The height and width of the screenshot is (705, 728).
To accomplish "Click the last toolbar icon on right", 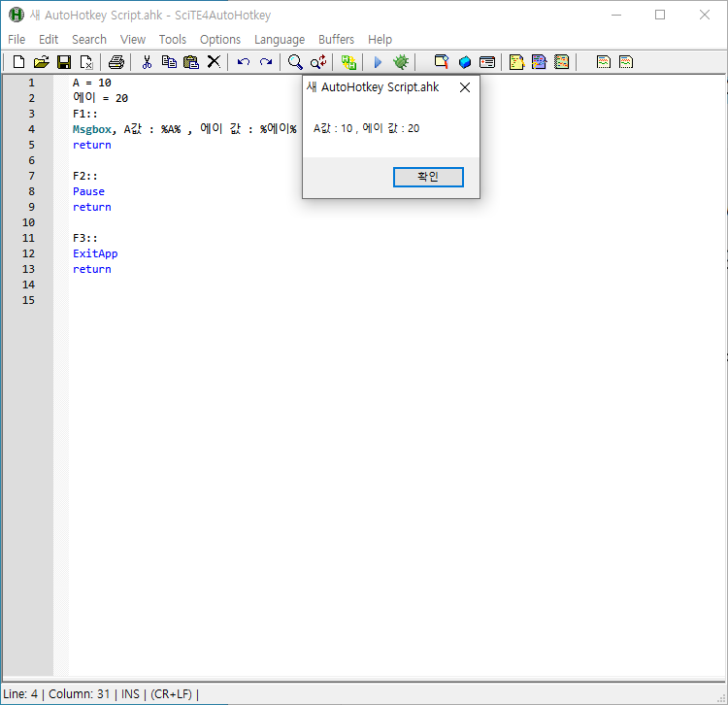I will click(x=626, y=62).
